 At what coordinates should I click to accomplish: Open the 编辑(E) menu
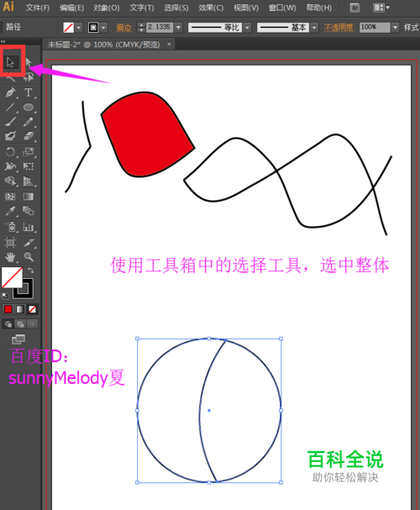click(71, 8)
